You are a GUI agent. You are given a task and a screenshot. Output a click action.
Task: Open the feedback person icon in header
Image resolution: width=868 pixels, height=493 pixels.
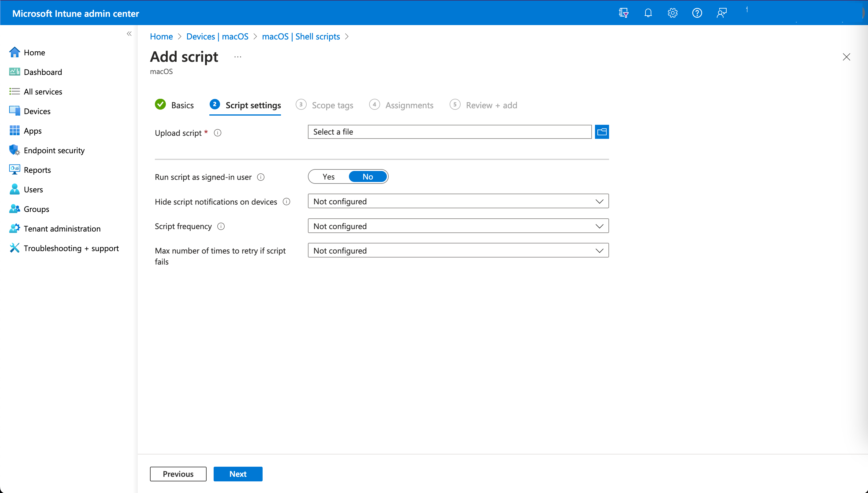[x=721, y=13]
